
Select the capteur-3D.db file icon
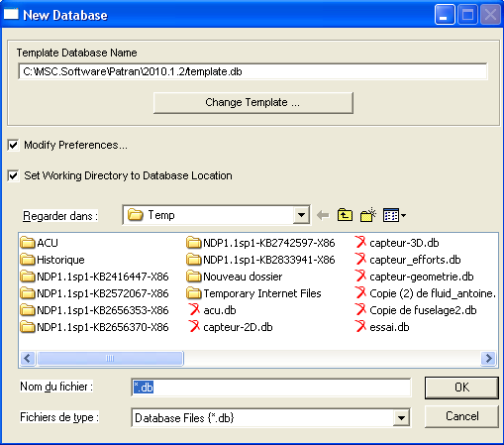tap(360, 243)
